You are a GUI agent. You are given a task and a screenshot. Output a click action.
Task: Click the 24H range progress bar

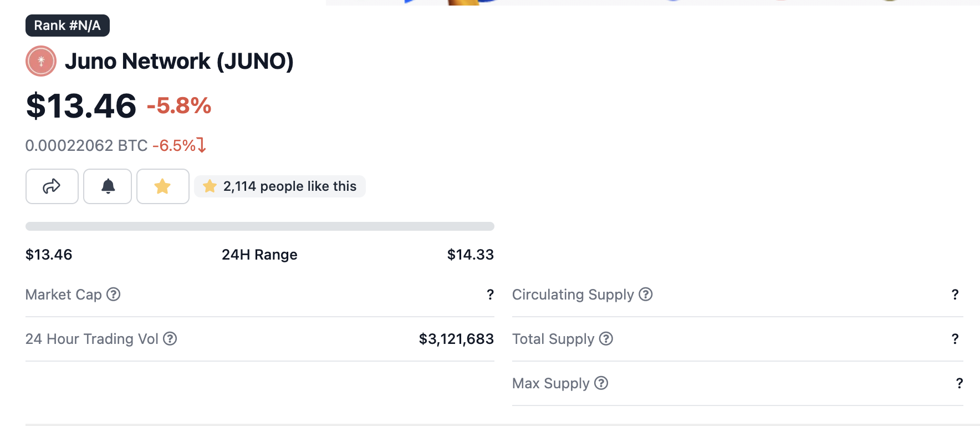tap(259, 226)
